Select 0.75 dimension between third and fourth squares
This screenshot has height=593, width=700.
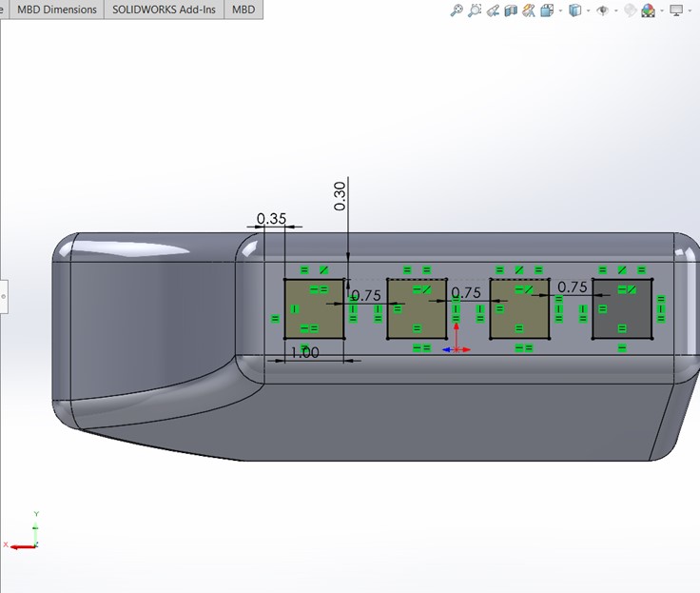pyautogui.click(x=573, y=287)
